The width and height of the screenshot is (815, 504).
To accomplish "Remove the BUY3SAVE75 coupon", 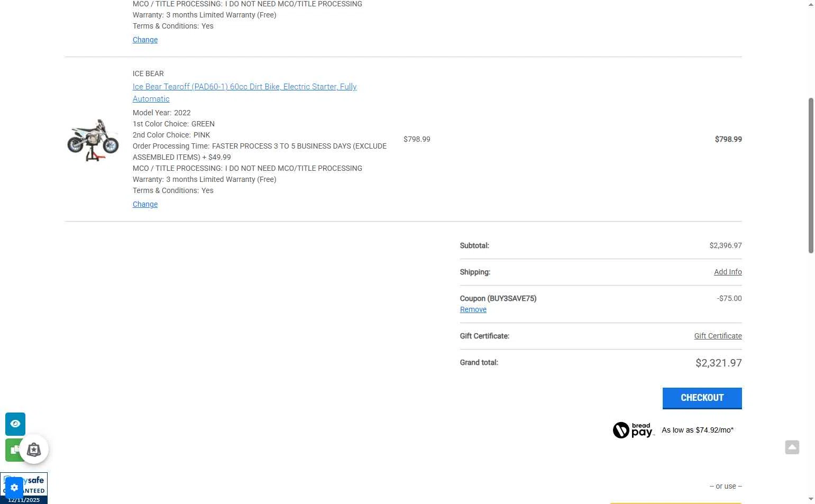I will pyautogui.click(x=473, y=309).
